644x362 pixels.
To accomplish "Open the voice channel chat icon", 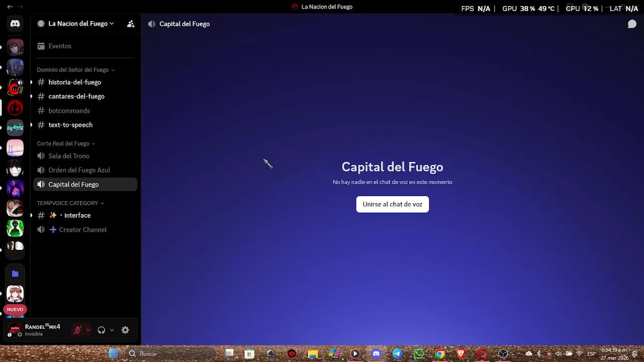I will pos(632,24).
